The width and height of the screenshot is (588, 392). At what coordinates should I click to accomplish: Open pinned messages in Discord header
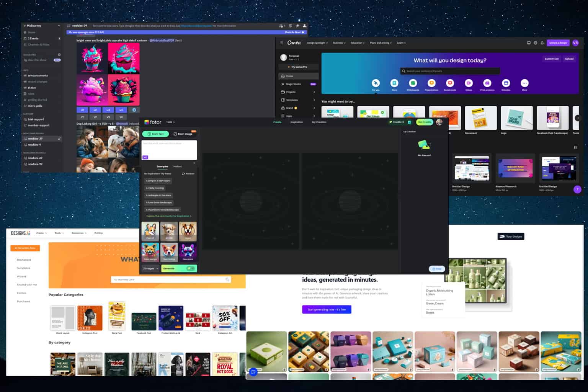coord(297,26)
